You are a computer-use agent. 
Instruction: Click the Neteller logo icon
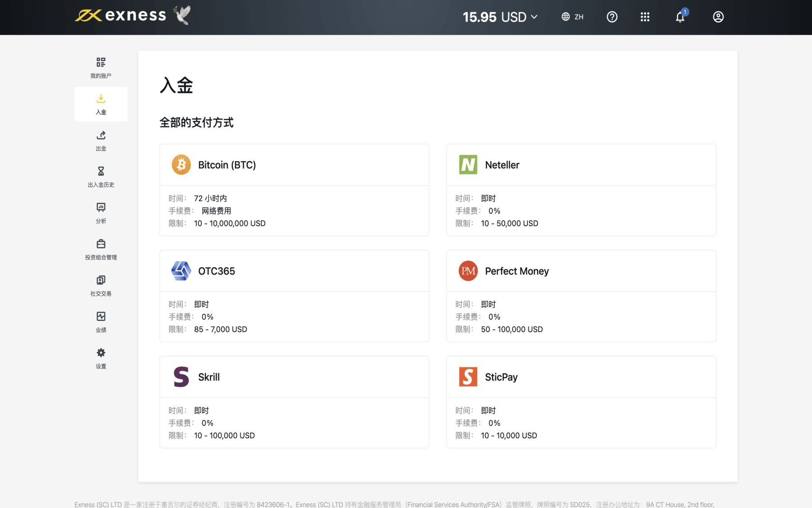pyautogui.click(x=468, y=165)
